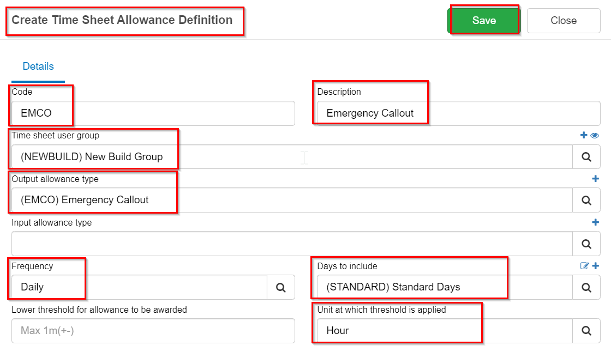This screenshot has height=364, width=611.
Task: Click the empty Input allowance type field
Action: [x=292, y=244]
